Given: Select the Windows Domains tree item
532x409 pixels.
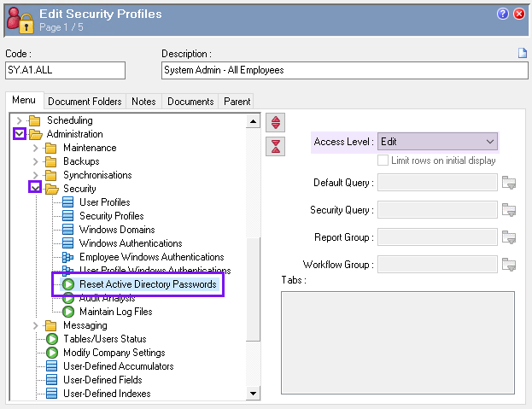Looking at the screenshot, I should click(x=117, y=230).
